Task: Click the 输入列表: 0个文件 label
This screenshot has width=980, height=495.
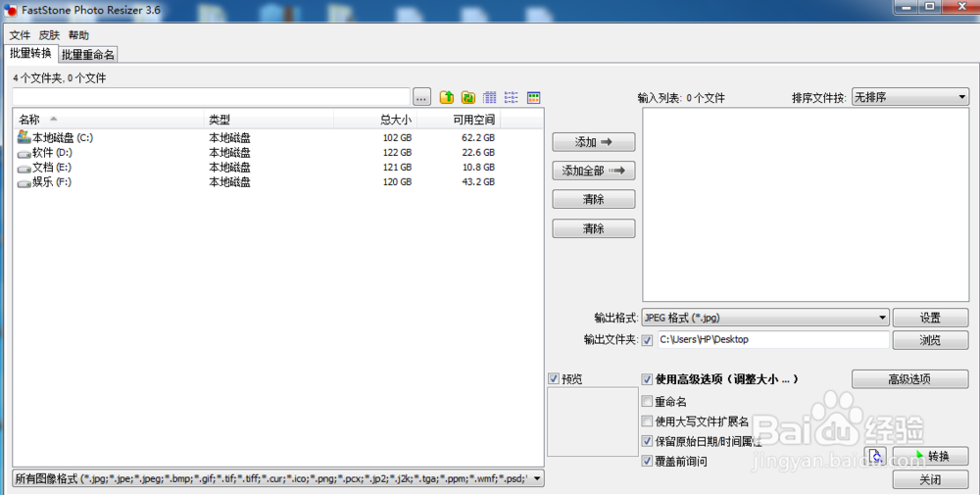Action: (x=681, y=98)
